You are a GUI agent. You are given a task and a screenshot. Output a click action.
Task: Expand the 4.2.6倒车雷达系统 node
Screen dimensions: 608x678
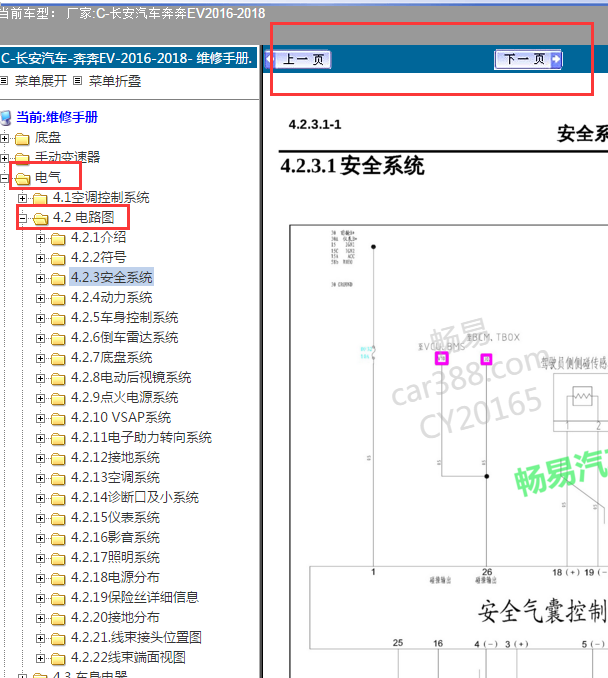point(40,338)
